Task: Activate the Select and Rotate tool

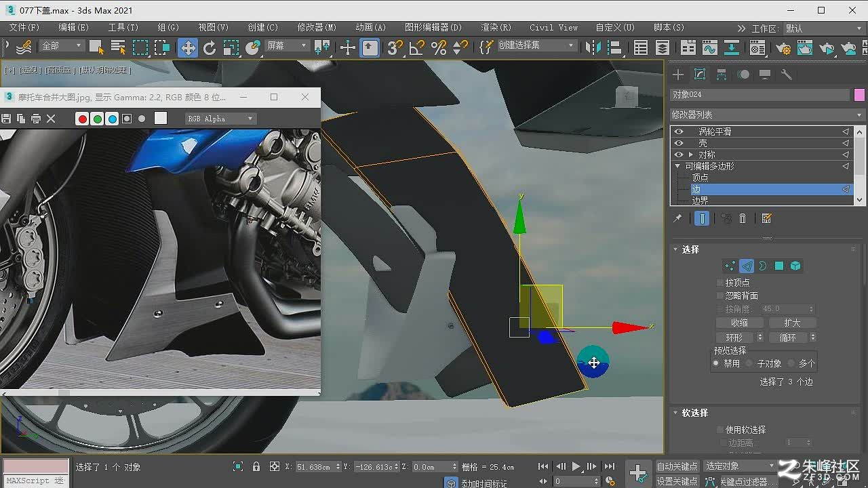Action: [210, 47]
